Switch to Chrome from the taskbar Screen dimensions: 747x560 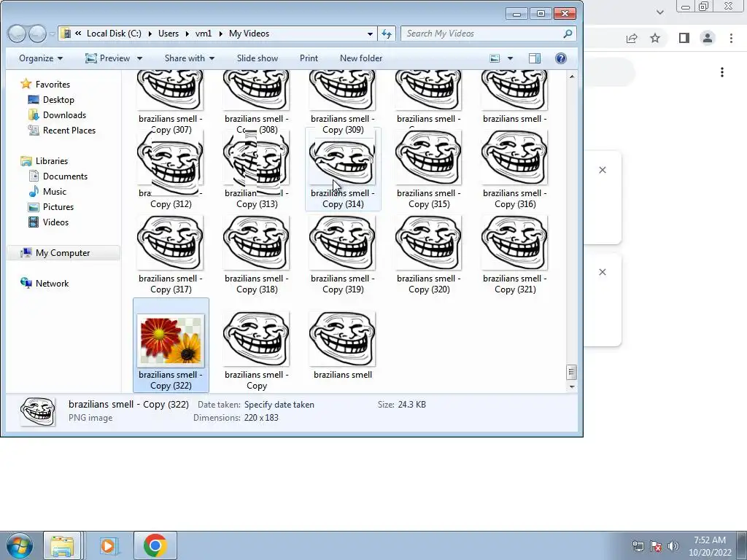155,545
